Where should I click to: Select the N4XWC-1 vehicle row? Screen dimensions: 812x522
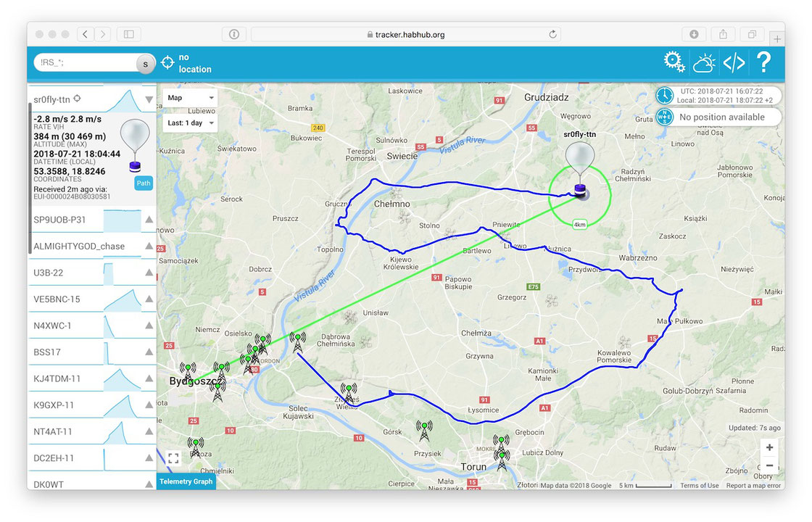pos(92,326)
